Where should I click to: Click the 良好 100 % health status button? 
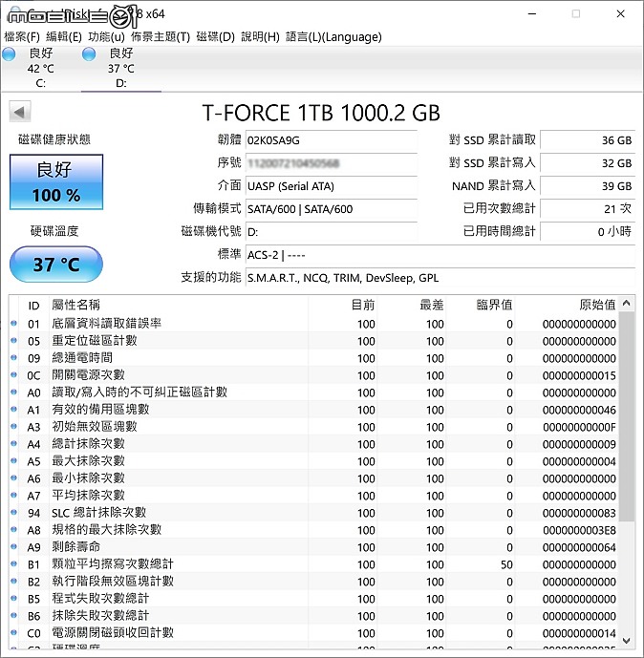(x=56, y=181)
